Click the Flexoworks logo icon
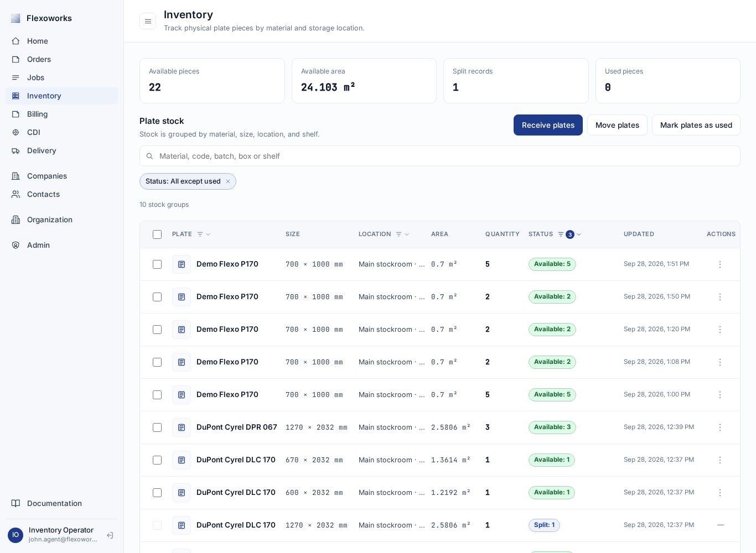This screenshot has height=553, width=756. coord(15,18)
